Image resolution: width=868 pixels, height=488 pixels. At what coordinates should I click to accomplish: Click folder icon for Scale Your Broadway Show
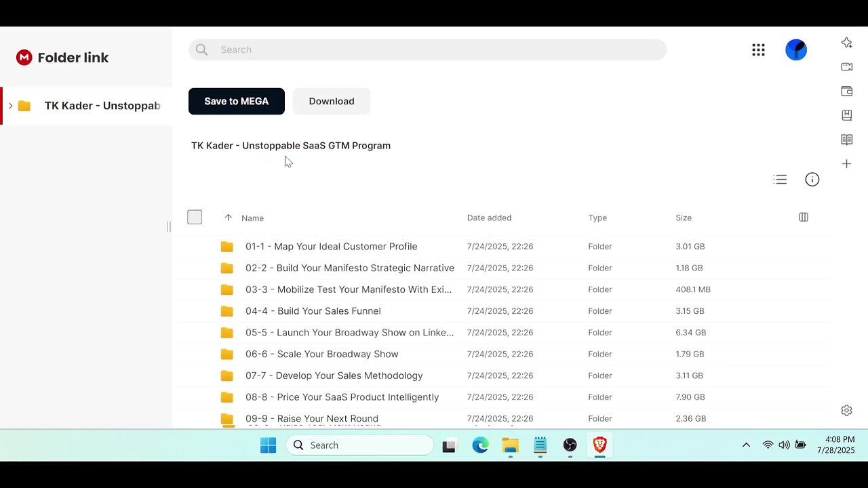227,354
